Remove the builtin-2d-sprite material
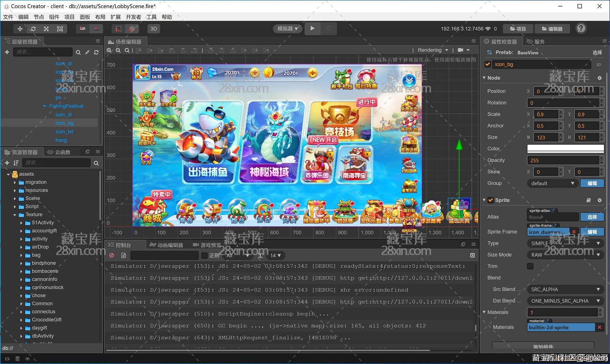 599,327
